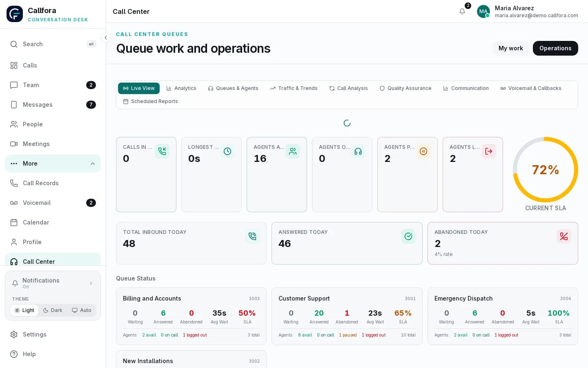588x368 pixels.
Task: Click the sidebar Search field
Action: 53,44
